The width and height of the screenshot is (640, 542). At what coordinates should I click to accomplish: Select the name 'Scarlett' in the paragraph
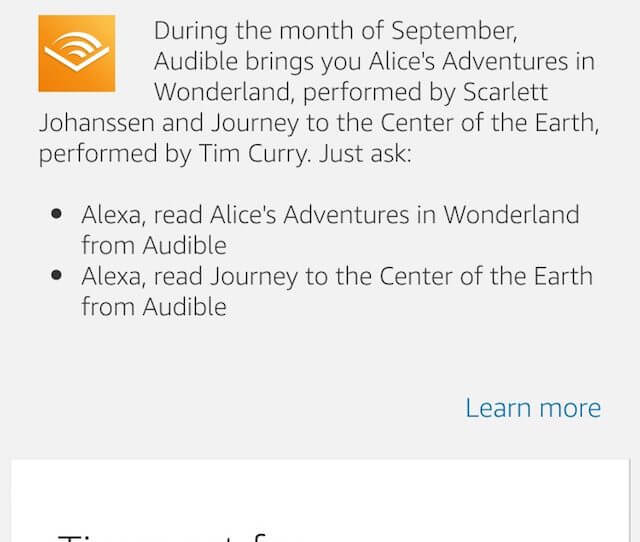[x=505, y=92]
